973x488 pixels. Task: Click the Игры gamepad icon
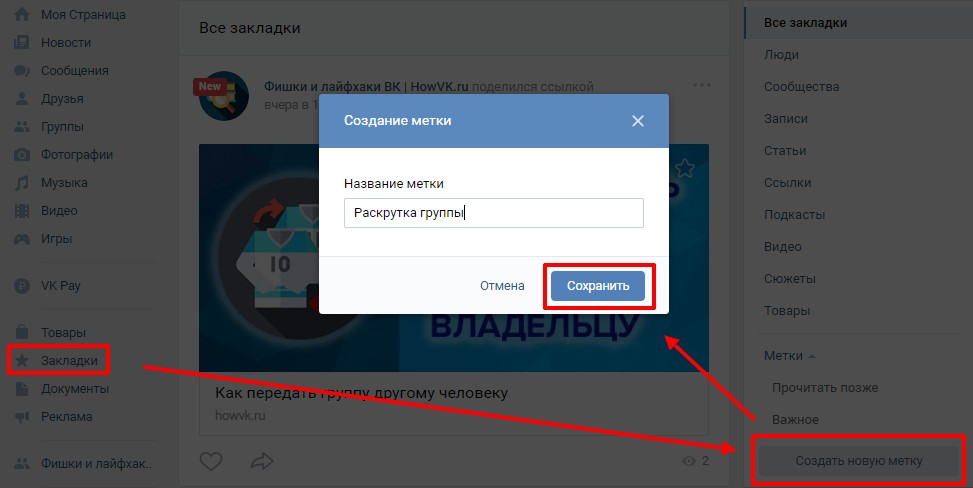pos(22,239)
